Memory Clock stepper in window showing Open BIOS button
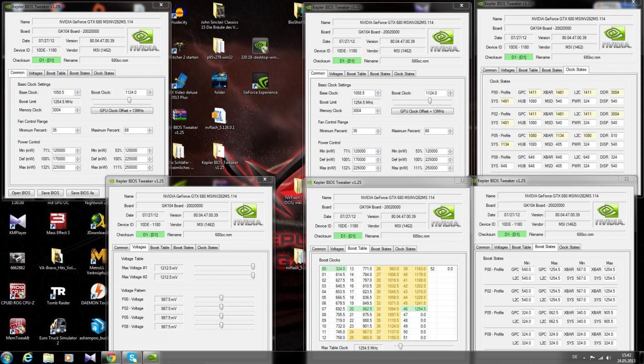 [78, 110]
